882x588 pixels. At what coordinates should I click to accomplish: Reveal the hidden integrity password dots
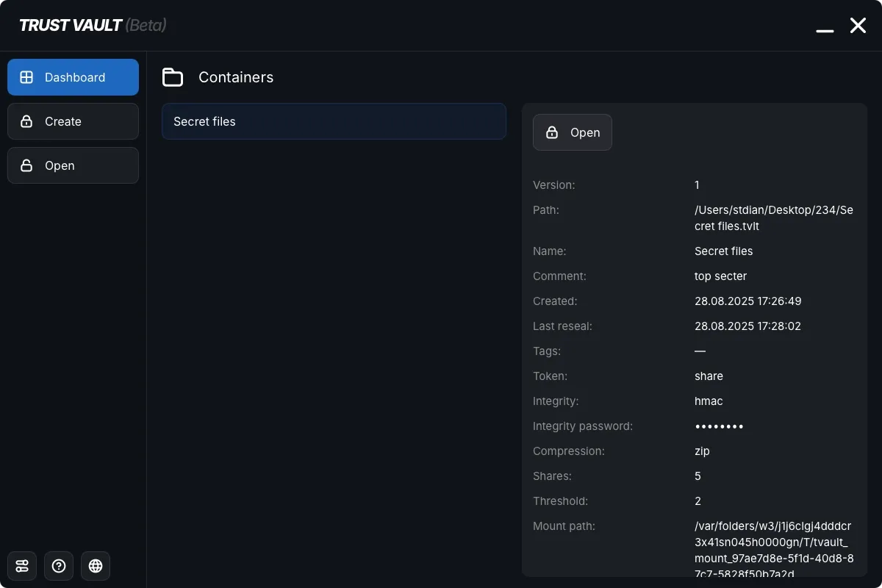click(719, 426)
